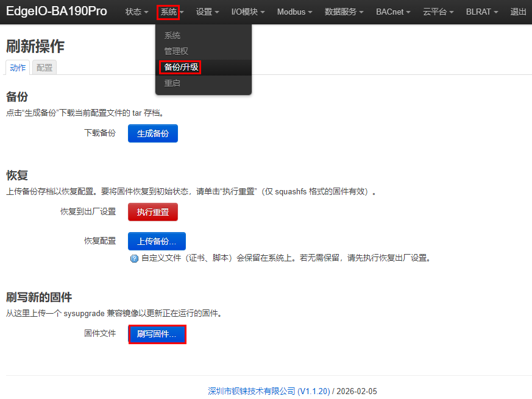This screenshot has width=532, height=399.
Task: Open the 深圳市钡铼技术有限公司 (V1.1.20) footer link
Action: [x=269, y=391]
